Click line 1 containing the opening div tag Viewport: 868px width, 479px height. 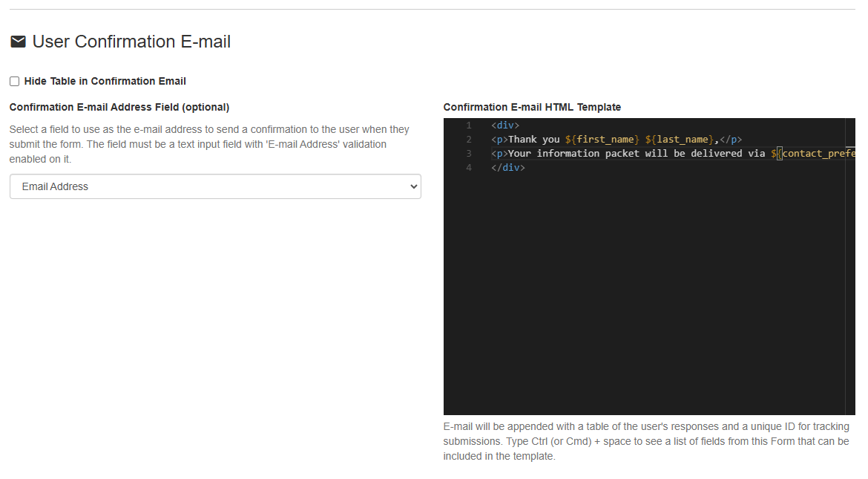click(505, 126)
